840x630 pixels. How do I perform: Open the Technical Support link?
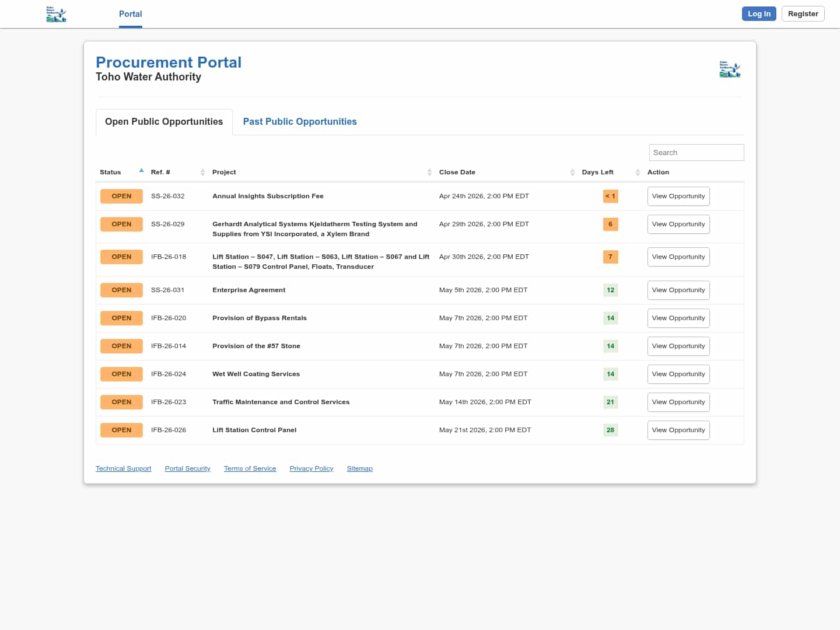(123, 468)
